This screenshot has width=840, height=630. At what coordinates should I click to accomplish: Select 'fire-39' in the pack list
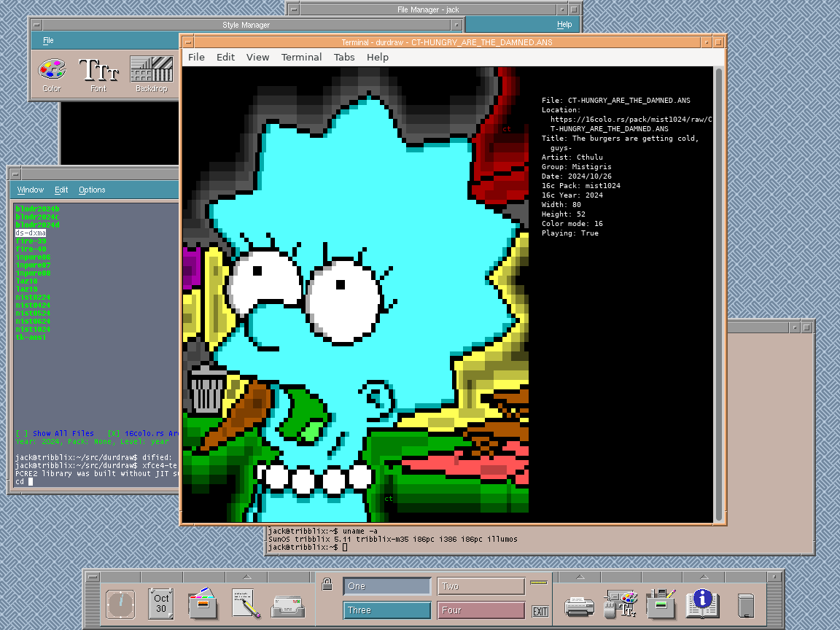click(31, 241)
